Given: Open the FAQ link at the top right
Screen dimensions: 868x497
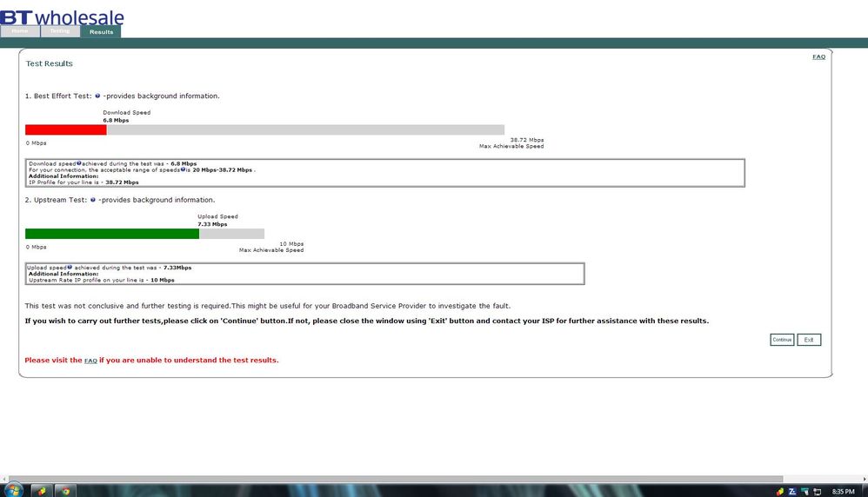Looking at the screenshot, I should (818, 56).
